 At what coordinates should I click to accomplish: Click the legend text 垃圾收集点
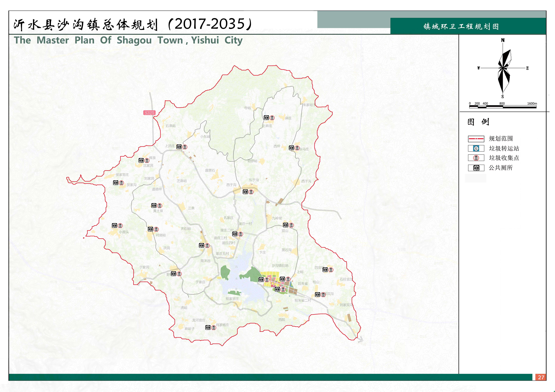pyautogui.click(x=504, y=158)
